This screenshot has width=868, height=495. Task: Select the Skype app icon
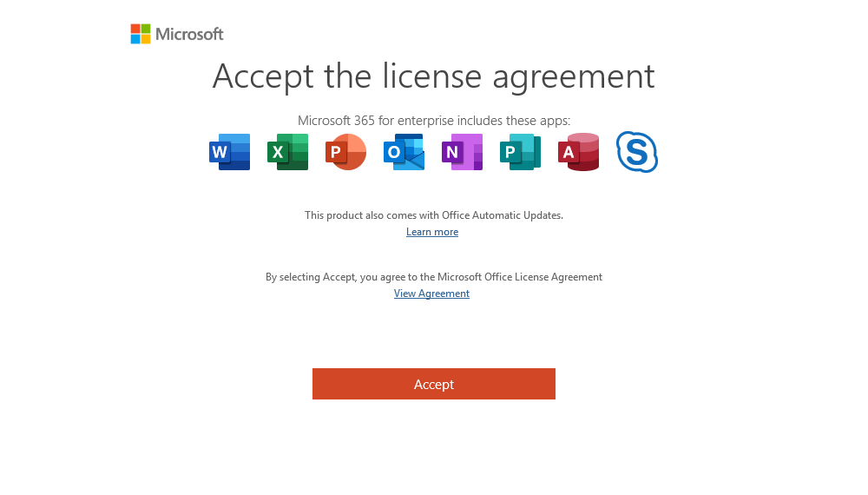coord(637,152)
